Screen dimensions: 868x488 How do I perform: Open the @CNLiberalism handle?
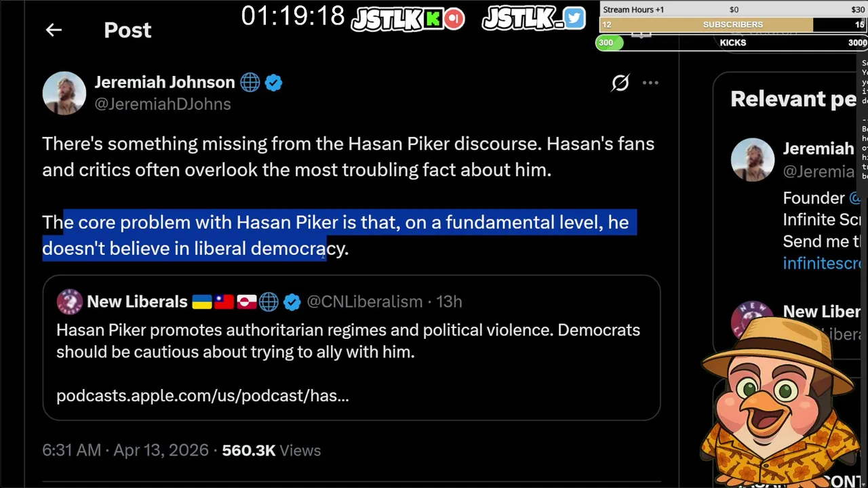click(365, 302)
